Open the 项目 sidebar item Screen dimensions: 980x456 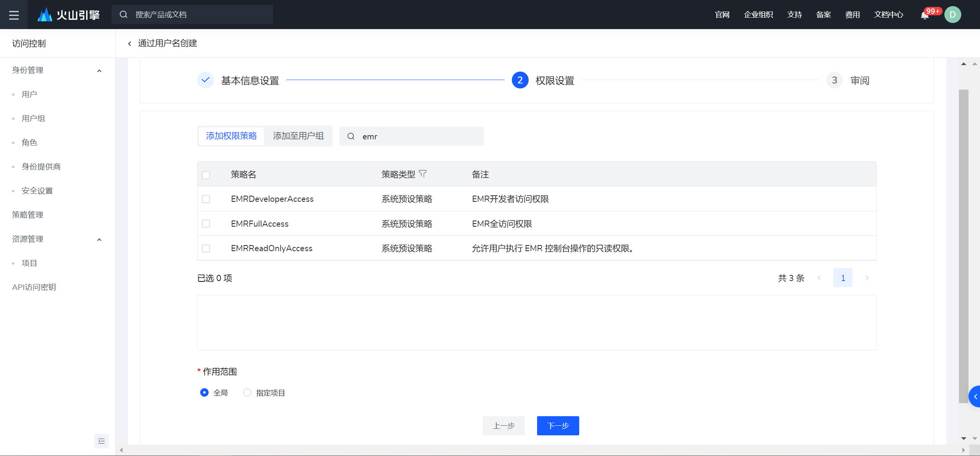pos(29,263)
